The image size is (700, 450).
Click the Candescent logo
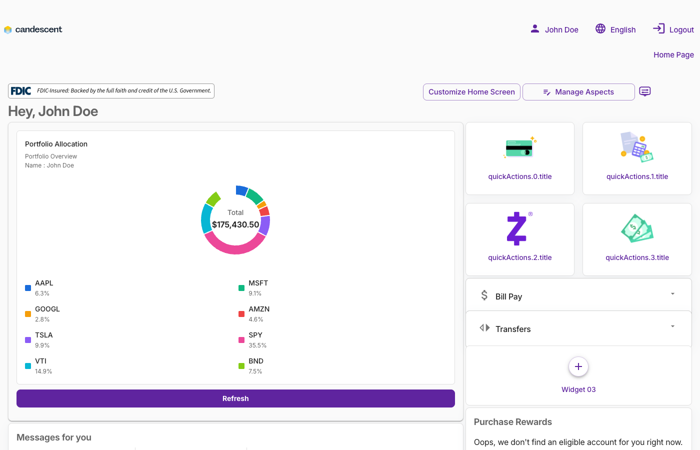click(33, 29)
